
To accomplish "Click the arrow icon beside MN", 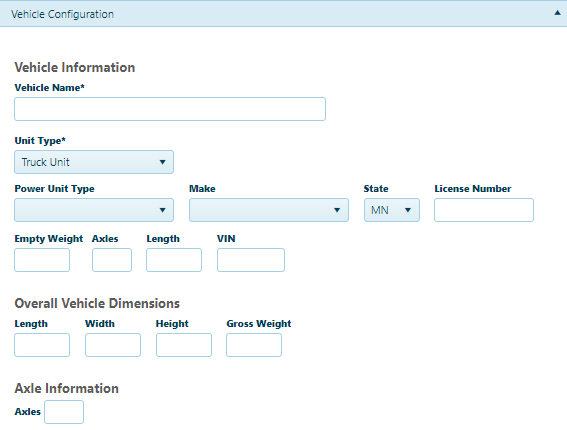I will (408, 210).
